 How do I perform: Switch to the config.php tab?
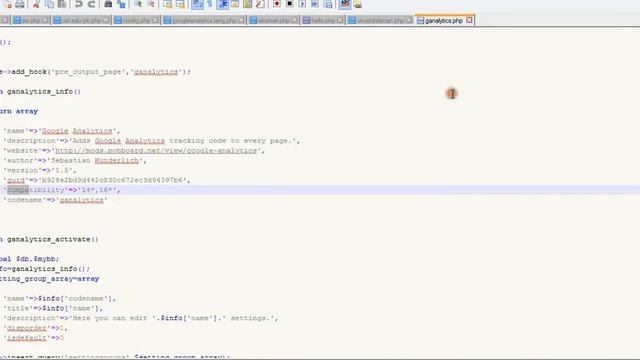coord(137,20)
